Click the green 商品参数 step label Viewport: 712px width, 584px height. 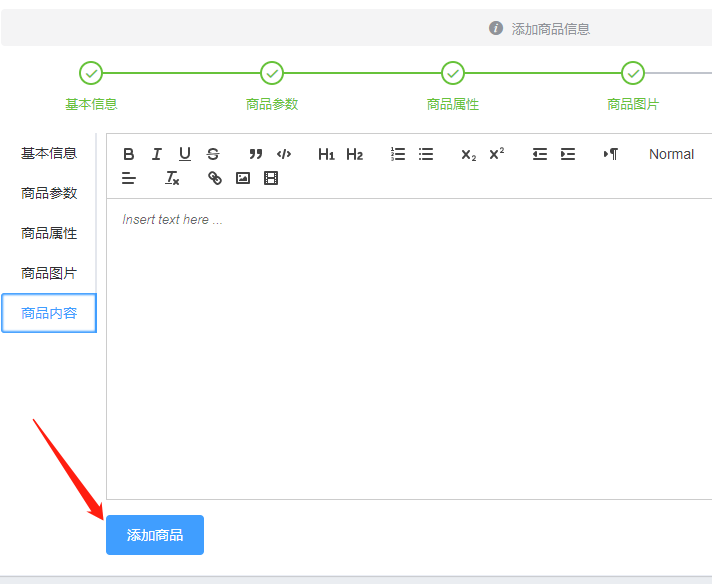[x=272, y=104]
